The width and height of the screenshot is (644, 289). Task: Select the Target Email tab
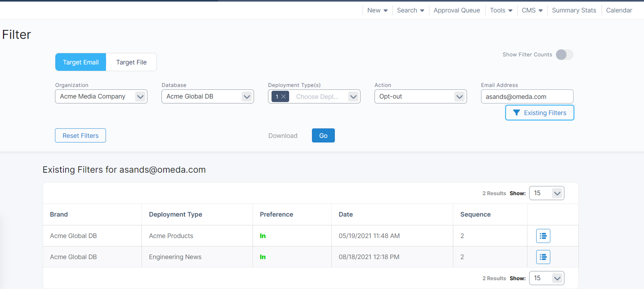pos(80,62)
